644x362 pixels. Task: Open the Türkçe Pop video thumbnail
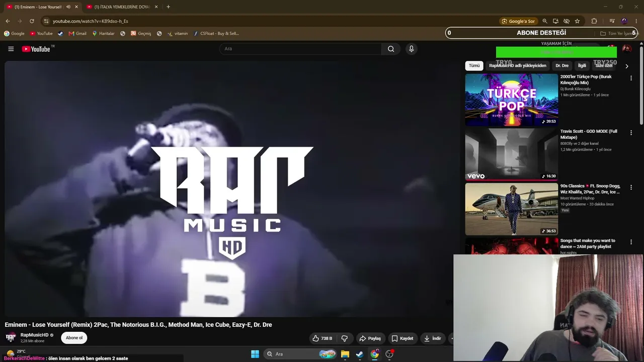(511, 100)
